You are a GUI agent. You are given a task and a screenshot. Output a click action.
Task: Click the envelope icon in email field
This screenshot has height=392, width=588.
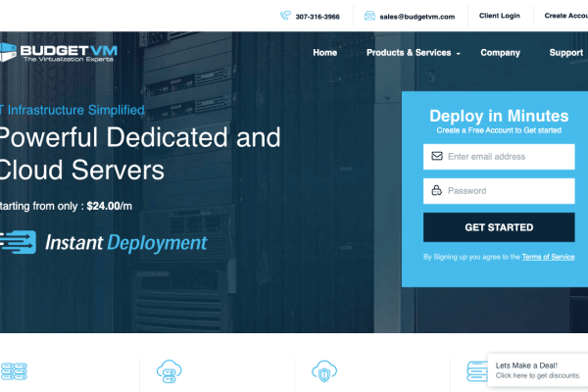(x=437, y=156)
